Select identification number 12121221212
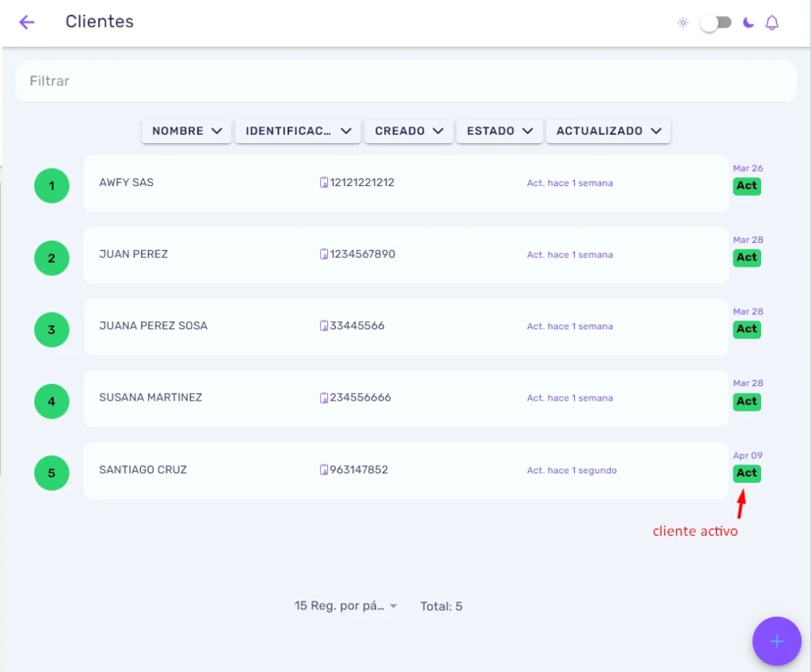 point(362,183)
